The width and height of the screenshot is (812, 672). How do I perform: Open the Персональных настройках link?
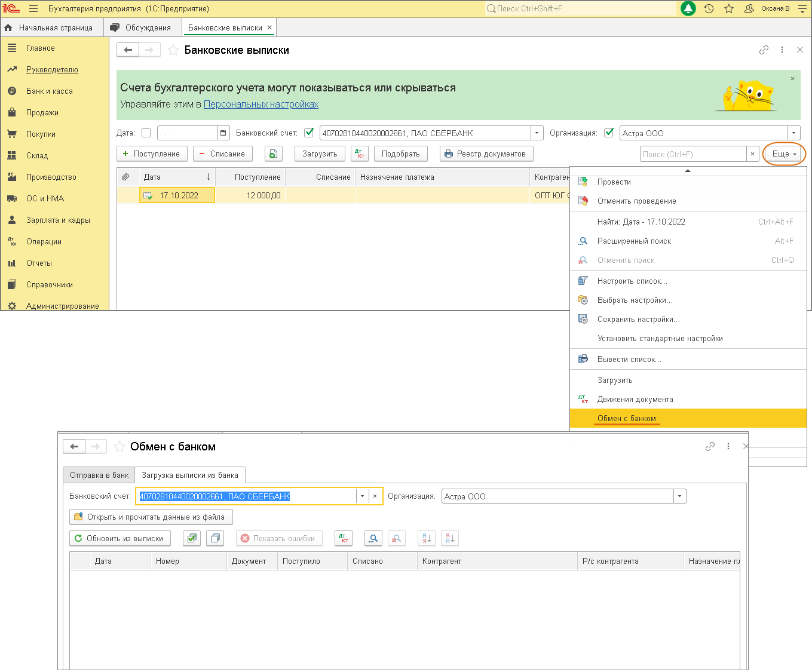point(261,104)
